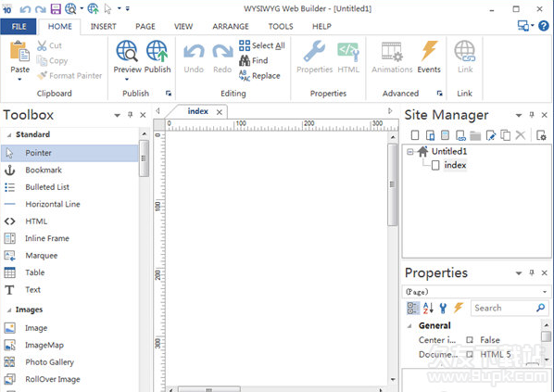Click the Link globe icon

pos(465,52)
